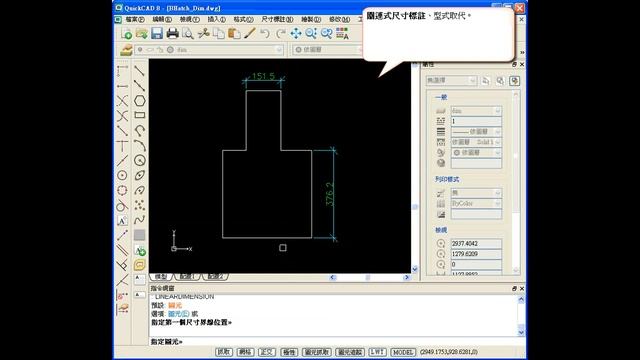640x360 pixels.
Task: Open the Layer manager icon
Action: coord(126,50)
